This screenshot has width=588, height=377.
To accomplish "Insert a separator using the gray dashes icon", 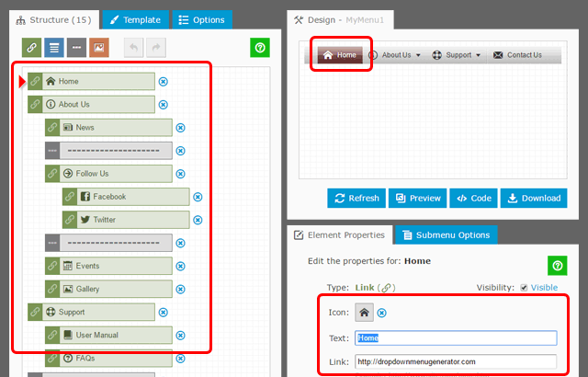I will [76, 48].
